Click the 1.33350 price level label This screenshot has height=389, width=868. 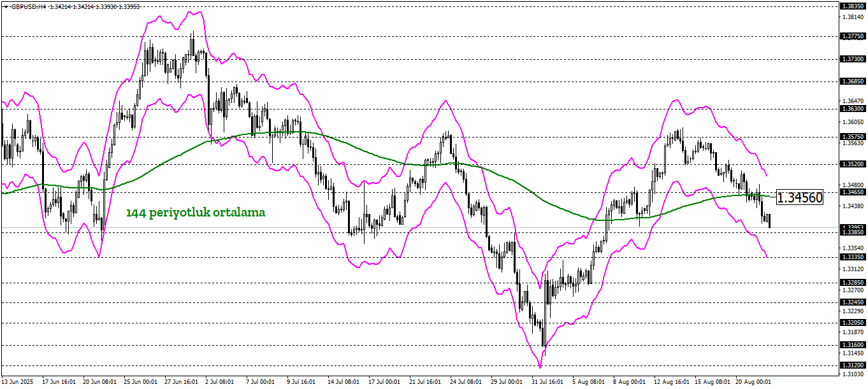click(x=853, y=257)
